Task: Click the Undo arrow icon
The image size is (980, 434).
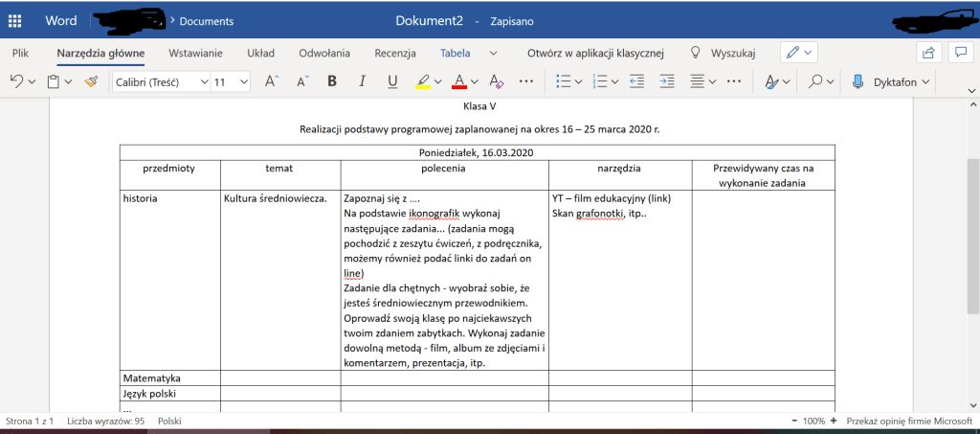Action: 16,82
